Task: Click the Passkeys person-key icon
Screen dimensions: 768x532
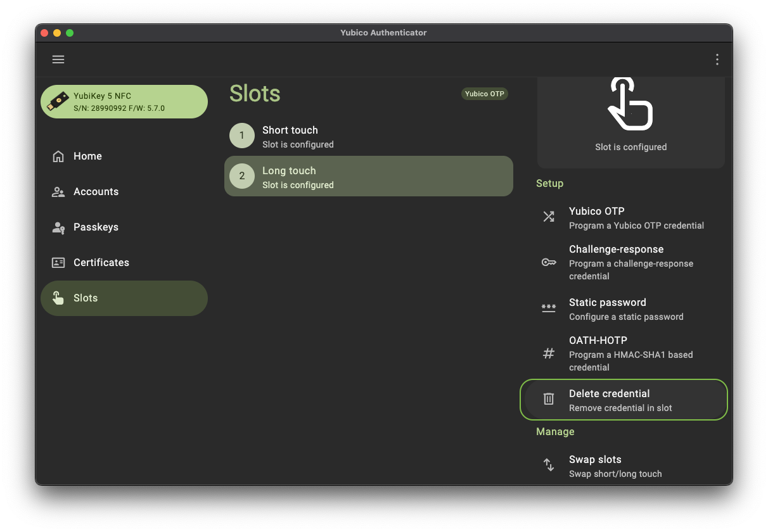Action: coord(58,227)
